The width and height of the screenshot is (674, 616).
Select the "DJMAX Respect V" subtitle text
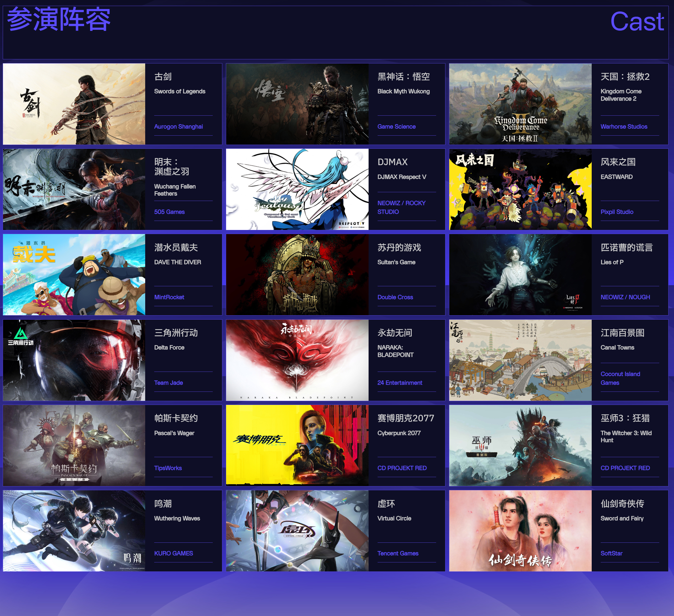[402, 176]
